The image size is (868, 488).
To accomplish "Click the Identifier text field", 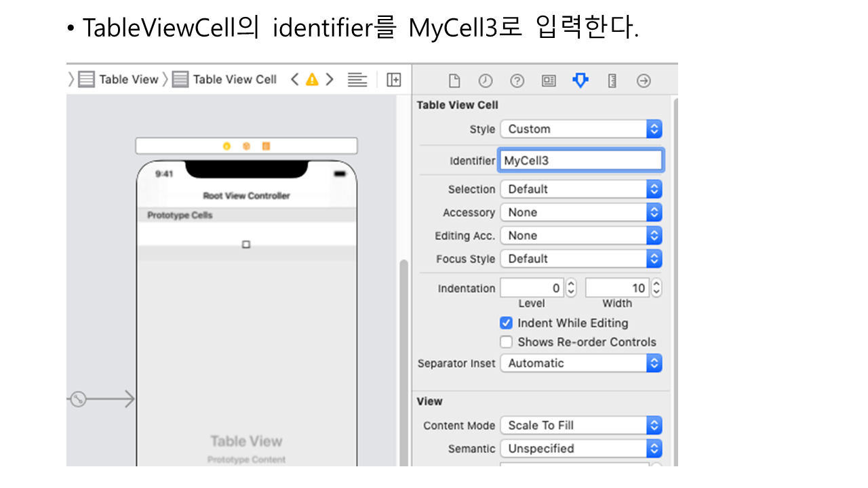I will click(580, 161).
